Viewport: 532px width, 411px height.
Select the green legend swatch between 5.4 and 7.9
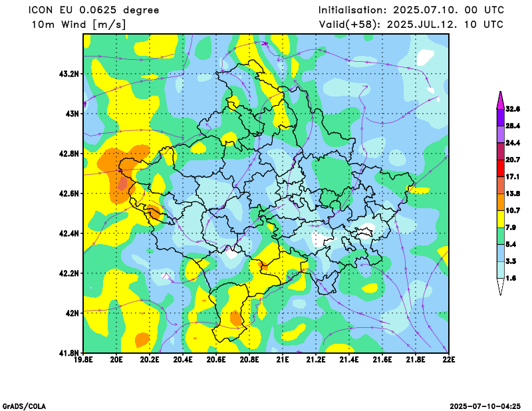[x=501, y=236]
